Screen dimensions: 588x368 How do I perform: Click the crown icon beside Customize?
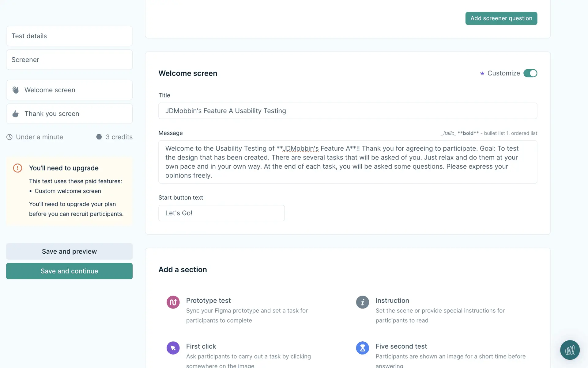coord(482,73)
